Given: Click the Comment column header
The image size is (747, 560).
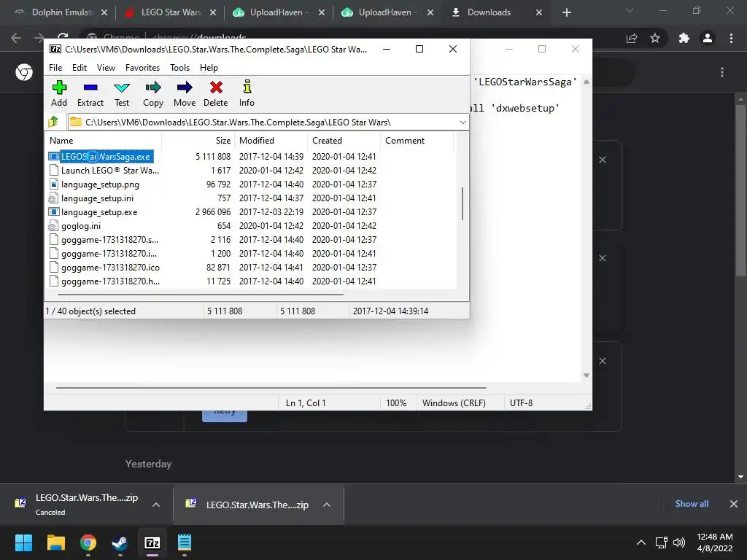Looking at the screenshot, I should pos(417,141).
